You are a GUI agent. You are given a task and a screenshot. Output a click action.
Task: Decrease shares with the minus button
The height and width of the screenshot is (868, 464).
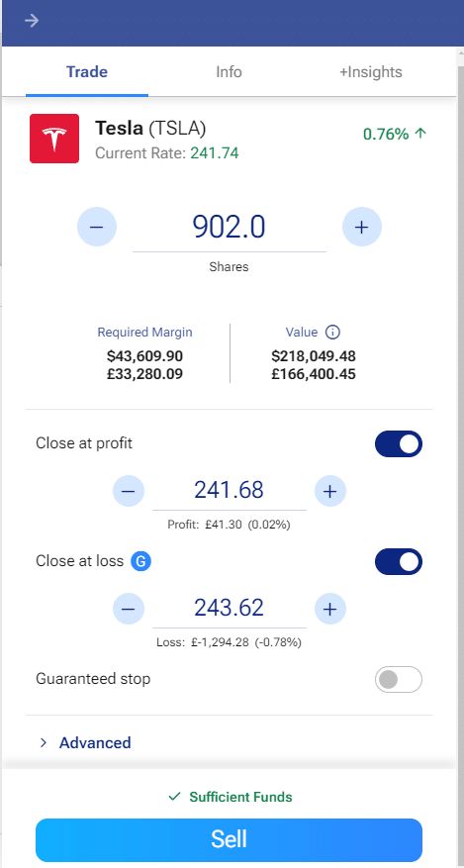click(x=97, y=227)
